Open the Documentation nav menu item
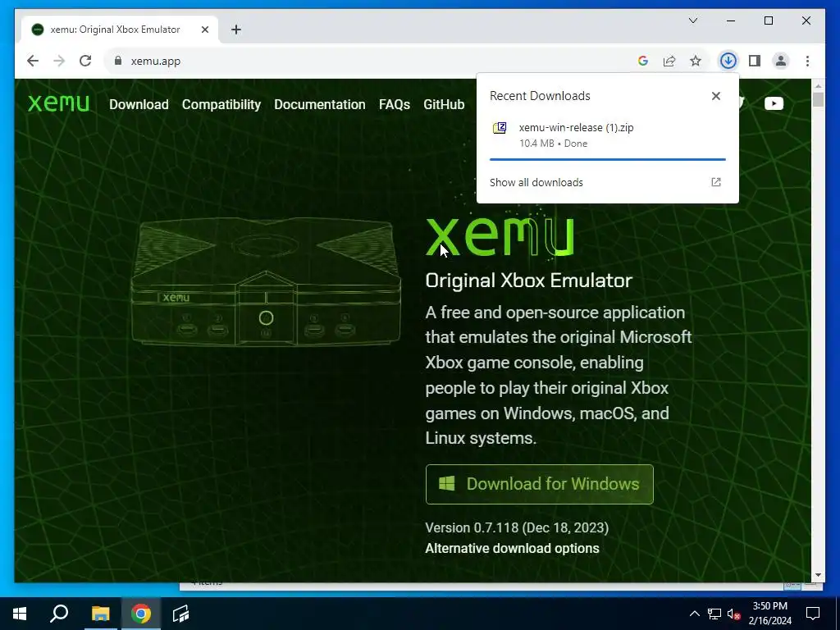 [x=320, y=104]
